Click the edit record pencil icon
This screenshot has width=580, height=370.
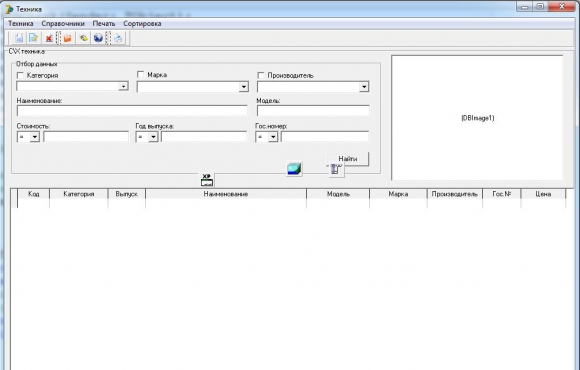click(34, 38)
